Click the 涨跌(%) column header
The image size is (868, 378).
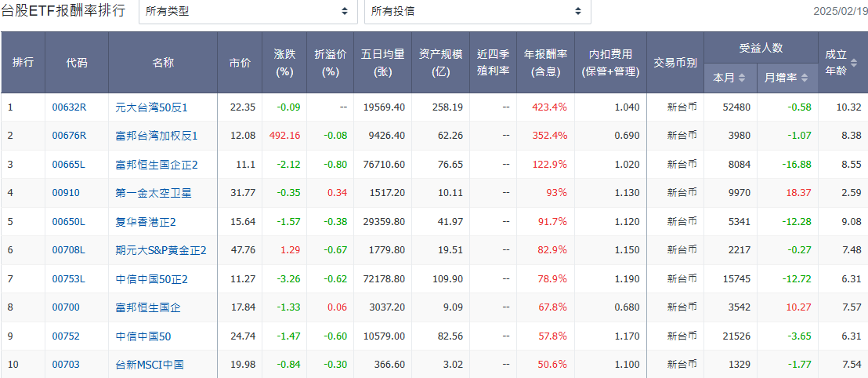click(x=284, y=63)
